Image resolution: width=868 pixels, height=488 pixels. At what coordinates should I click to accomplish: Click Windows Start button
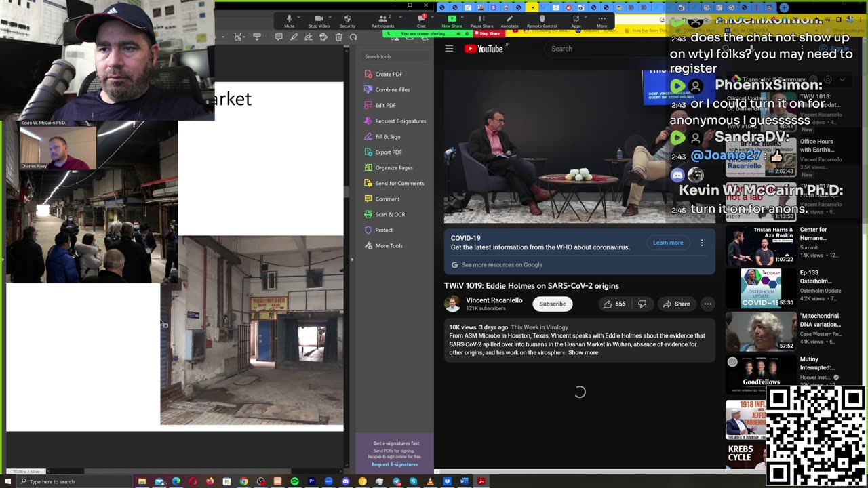click(x=9, y=481)
